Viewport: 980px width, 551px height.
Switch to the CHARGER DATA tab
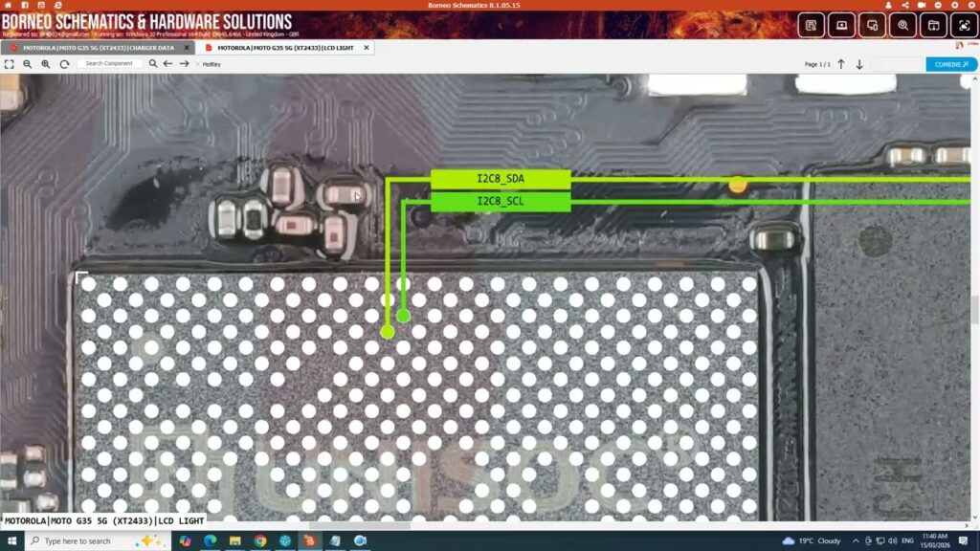pyautogui.click(x=91, y=47)
